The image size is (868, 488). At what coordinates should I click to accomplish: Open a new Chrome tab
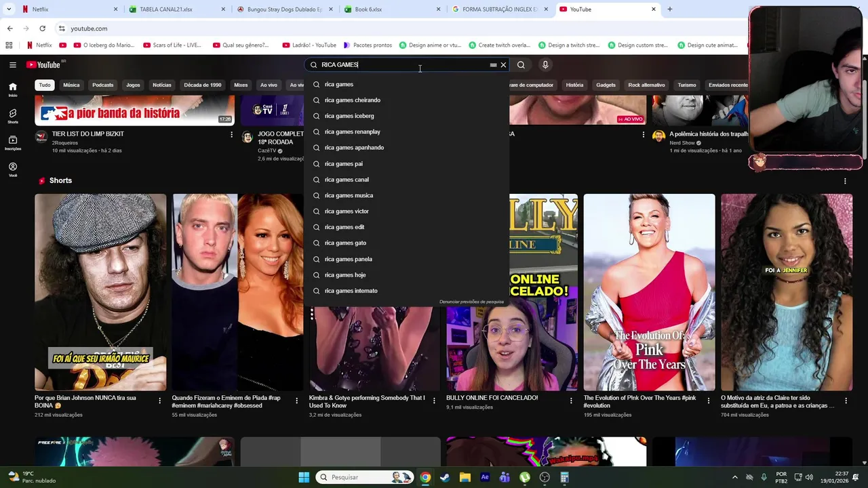coord(670,9)
